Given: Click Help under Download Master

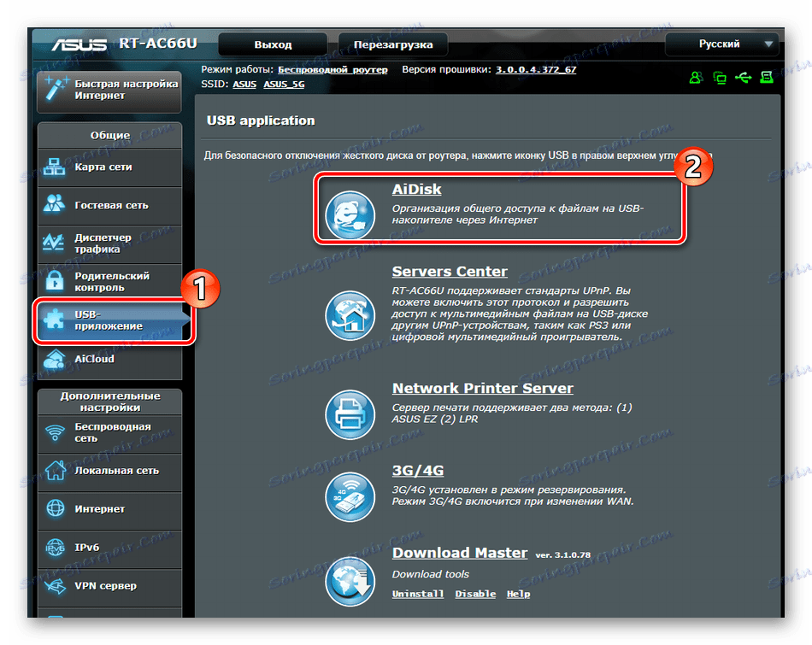Looking at the screenshot, I should (518, 594).
